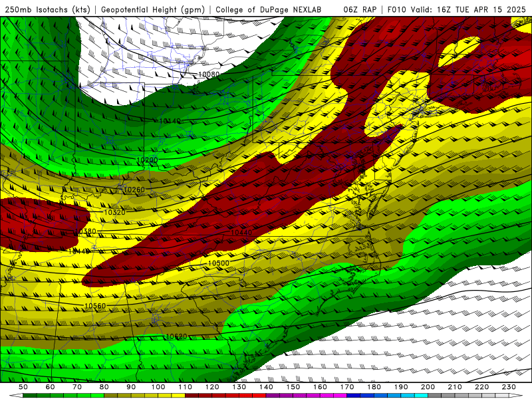The height and width of the screenshot is (399, 532).
Task: Click the 170 value on the color scale
Action: pos(347,387)
